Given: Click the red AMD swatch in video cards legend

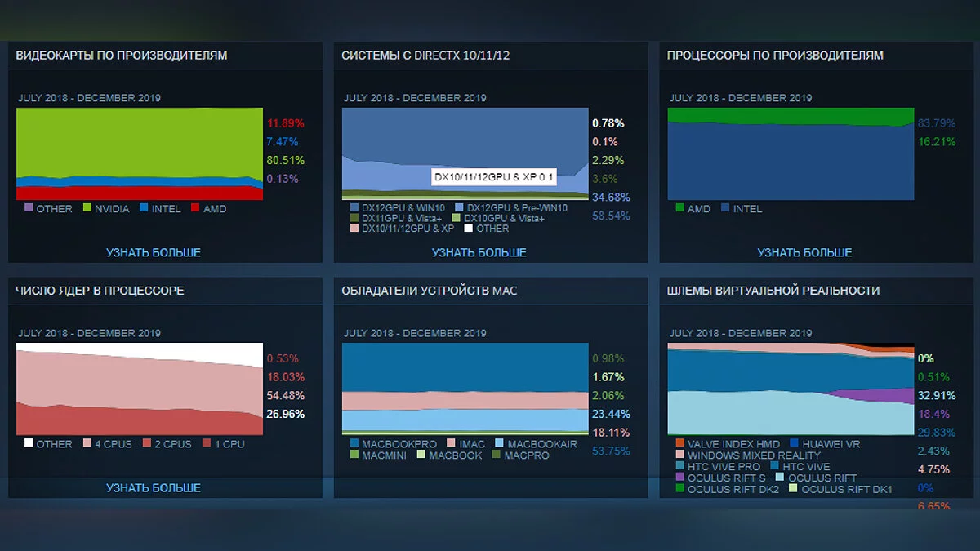Looking at the screenshot, I should (x=195, y=208).
